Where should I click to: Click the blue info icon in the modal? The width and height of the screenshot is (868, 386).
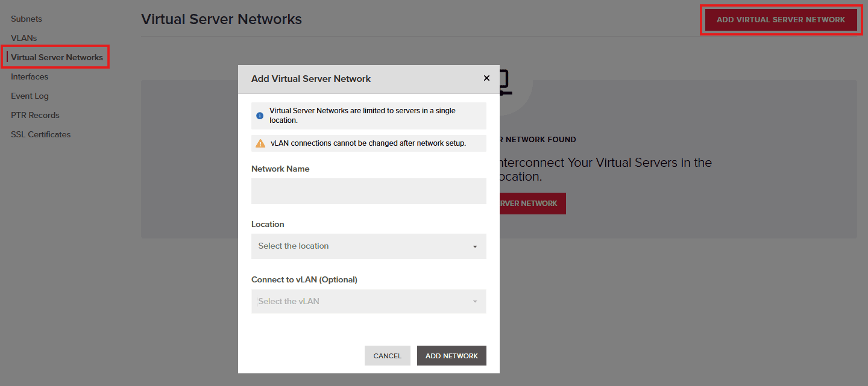[x=260, y=116]
